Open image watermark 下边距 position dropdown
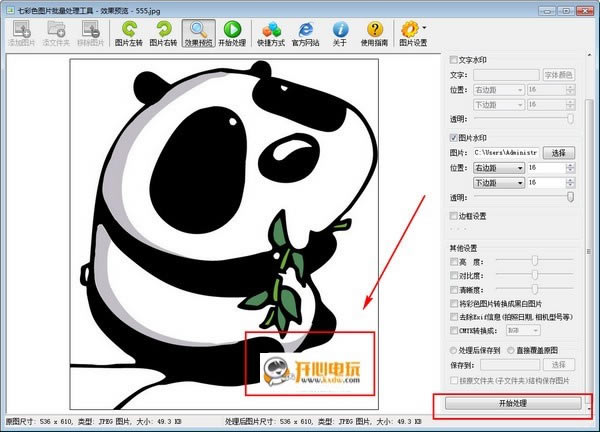The height and width of the screenshot is (432, 600). click(x=499, y=183)
